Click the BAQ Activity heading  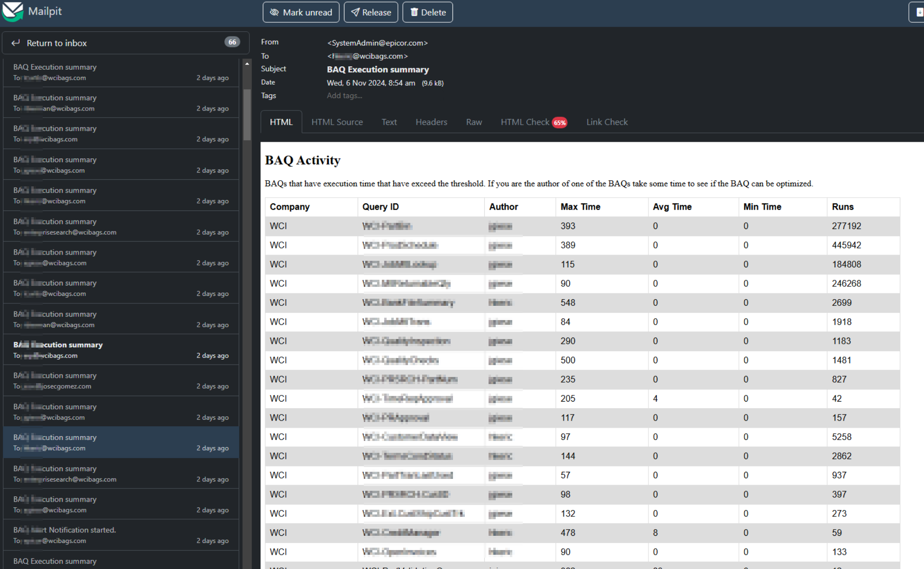tap(303, 160)
